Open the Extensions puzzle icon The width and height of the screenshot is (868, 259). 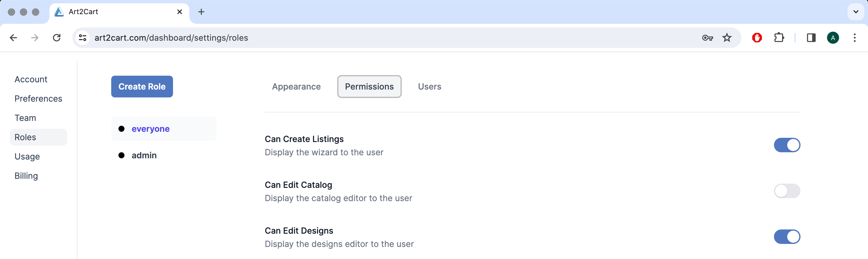tap(779, 38)
